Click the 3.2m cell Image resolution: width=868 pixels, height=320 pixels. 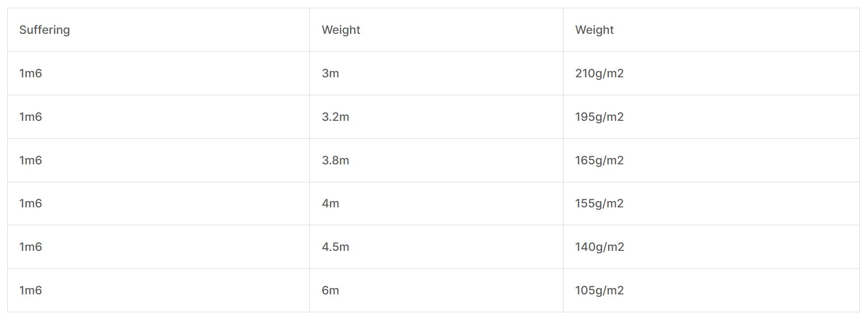pyautogui.click(x=335, y=117)
